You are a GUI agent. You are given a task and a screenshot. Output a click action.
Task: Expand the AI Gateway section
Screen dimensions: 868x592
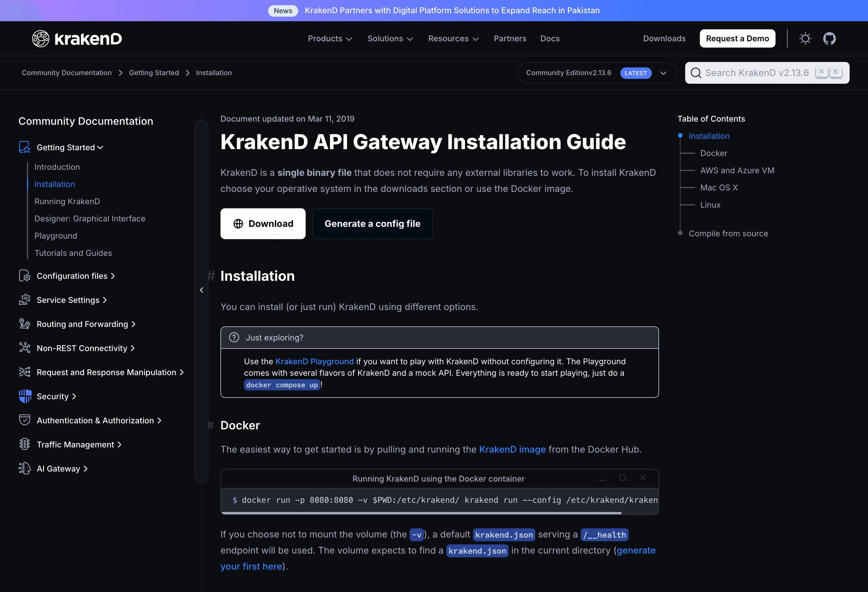coord(62,468)
